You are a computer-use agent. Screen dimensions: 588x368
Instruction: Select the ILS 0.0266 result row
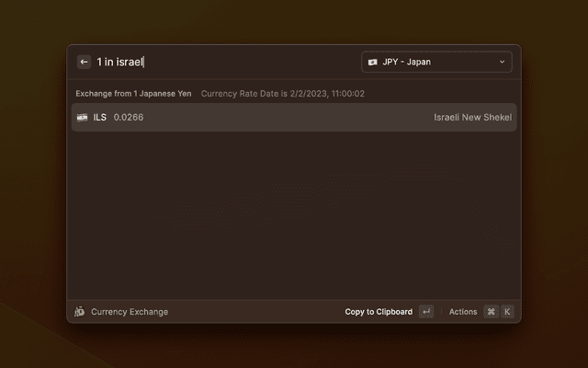click(294, 117)
